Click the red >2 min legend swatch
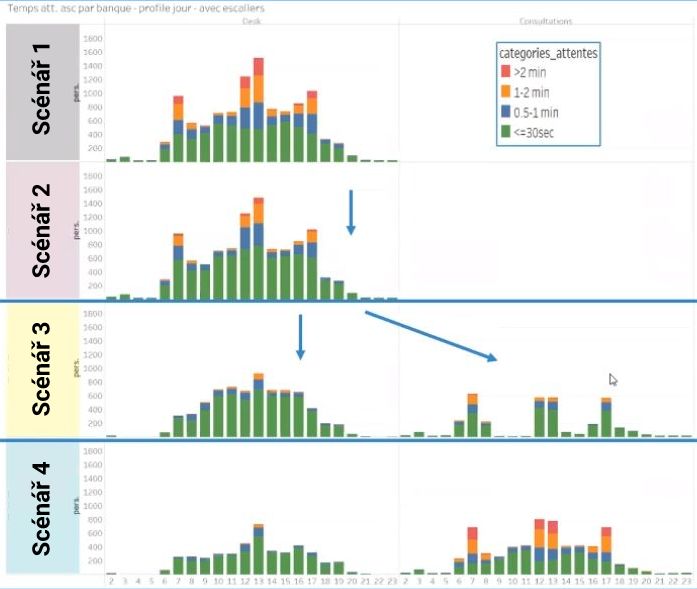 [x=507, y=75]
